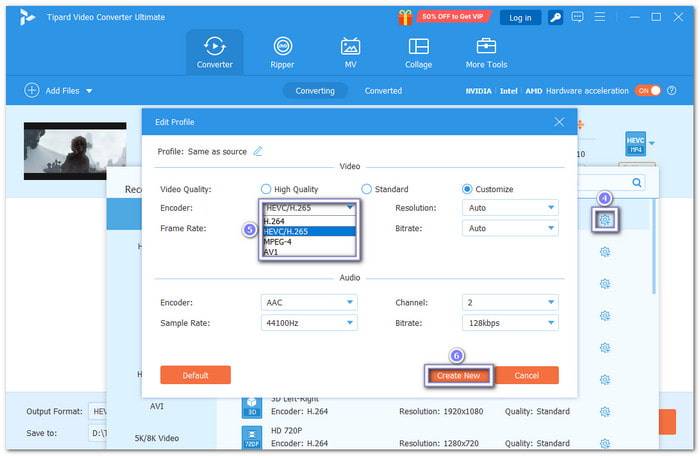The width and height of the screenshot is (700, 456).
Task: Open the Converter tab
Action: (215, 52)
